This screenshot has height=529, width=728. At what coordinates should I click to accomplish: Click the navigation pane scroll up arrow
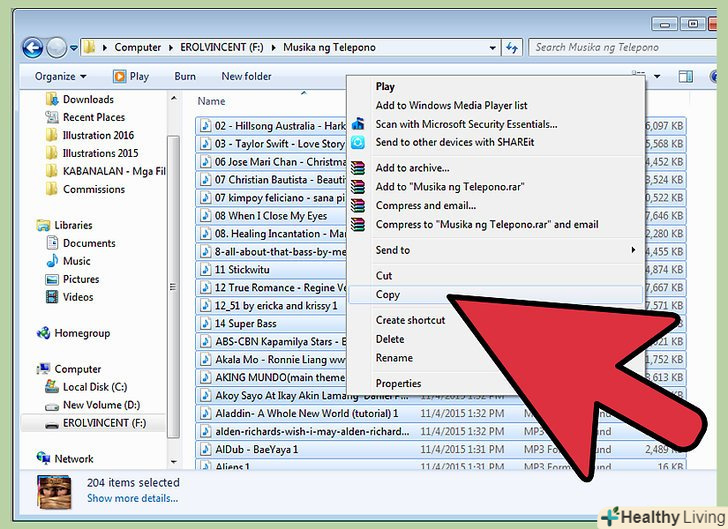(174, 98)
